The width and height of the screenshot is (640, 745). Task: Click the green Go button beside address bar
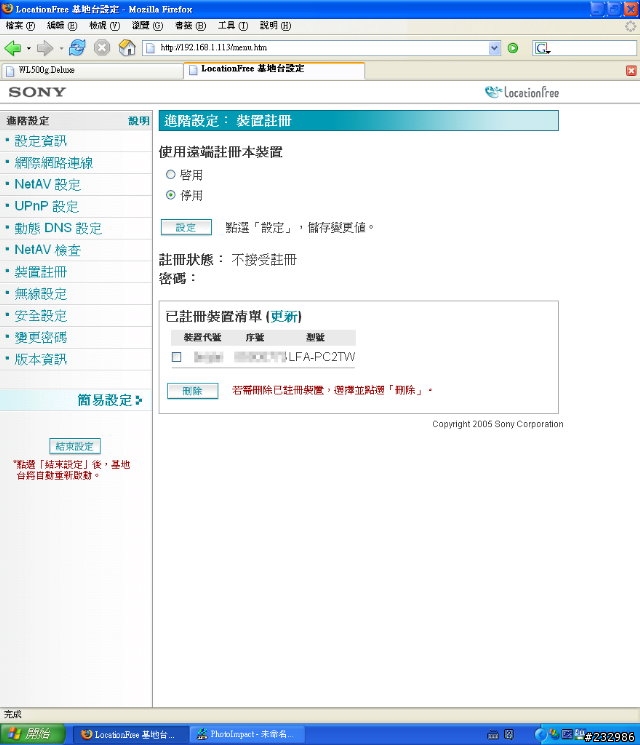click(x=513, y=48)
